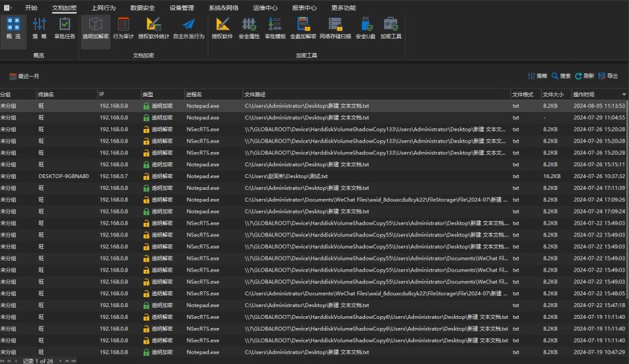Launch 全盘加解密 tool icon
This screenshot has height=364, width=629.
[x=303, y=24]
